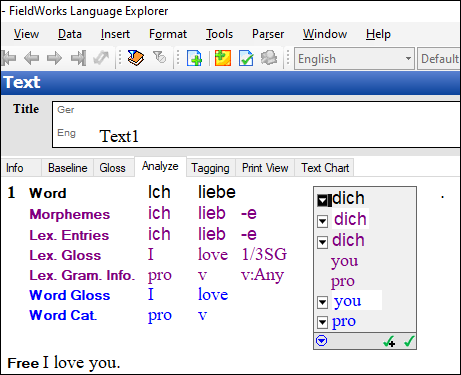Go back with the left arrow icon
This screenshot has height=375, width=461.
tap(32, 58)
